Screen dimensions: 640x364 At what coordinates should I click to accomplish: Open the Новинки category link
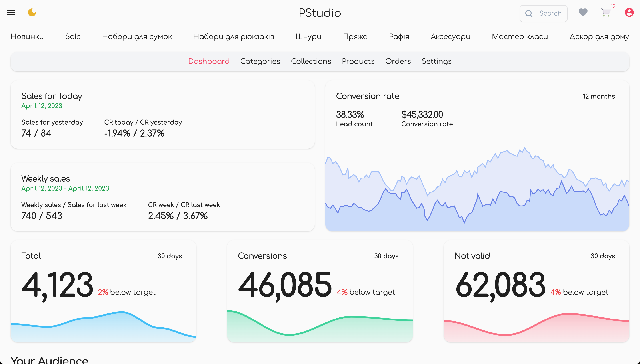tap(27, 36)
